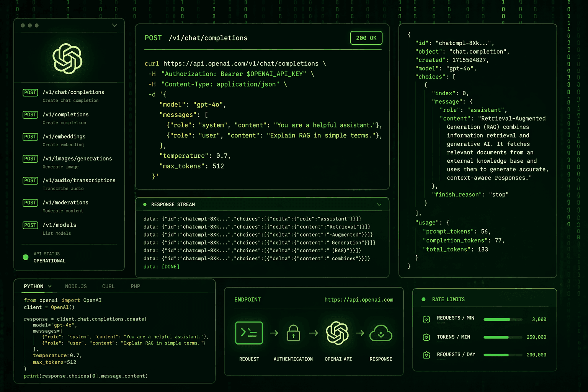This screenshot has height=392, width=588.
Task: Click the "created": 1715504827 JSON line
Action: (452, 60)
